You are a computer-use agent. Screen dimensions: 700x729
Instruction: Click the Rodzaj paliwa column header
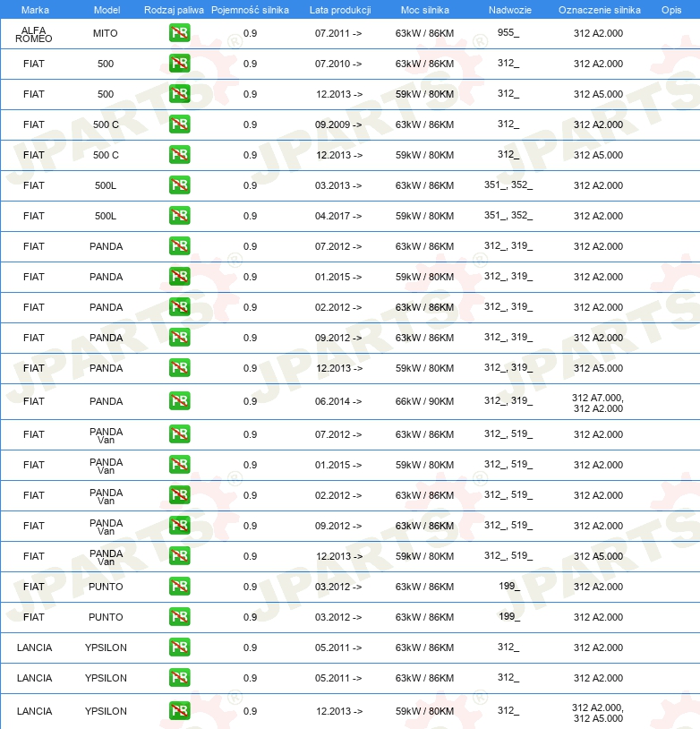pos(174,10)
